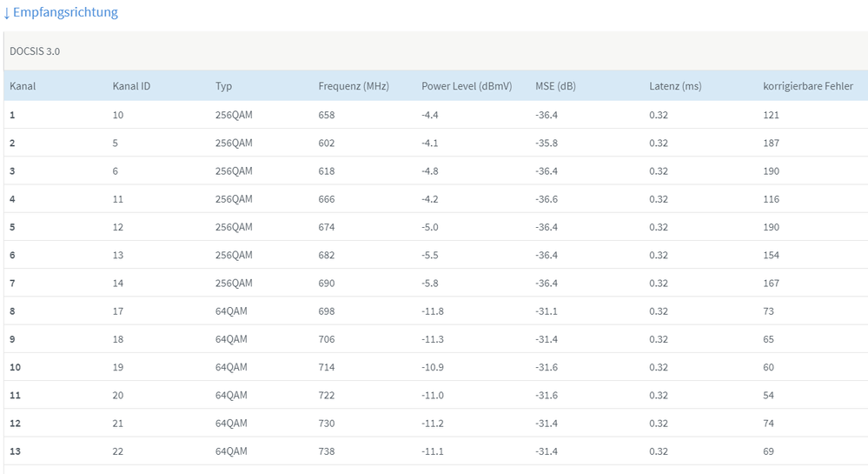Click the correctable errors value 121
The height and width of the screenshot is (474, 868).
coord(772,115)
